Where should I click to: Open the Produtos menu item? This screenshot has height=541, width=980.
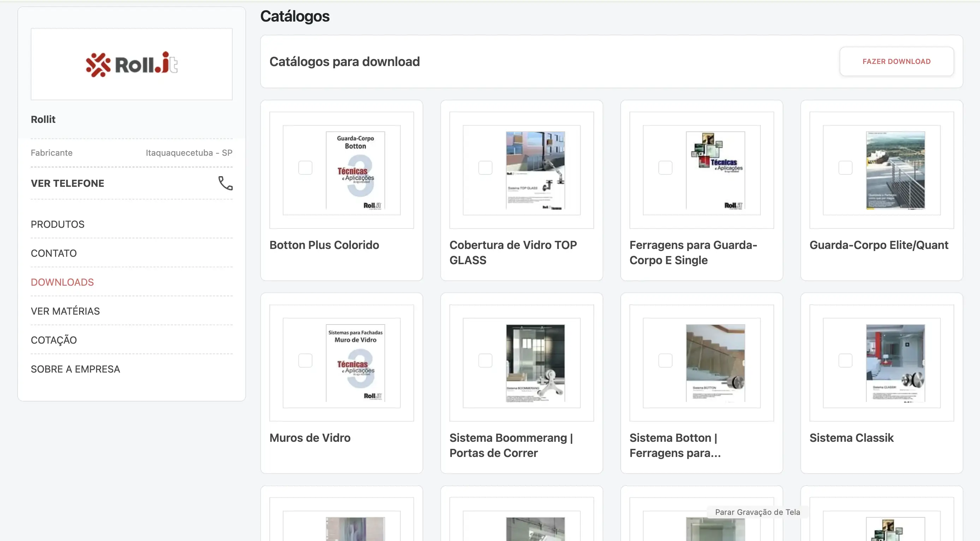(x=58, y=224)
